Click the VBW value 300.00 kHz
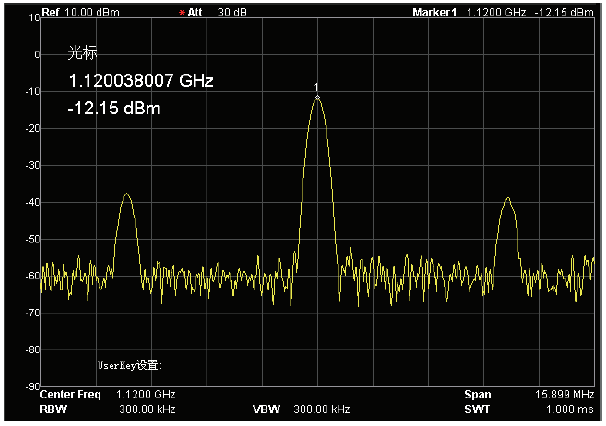The image size is (606, 426). (322, 409)
